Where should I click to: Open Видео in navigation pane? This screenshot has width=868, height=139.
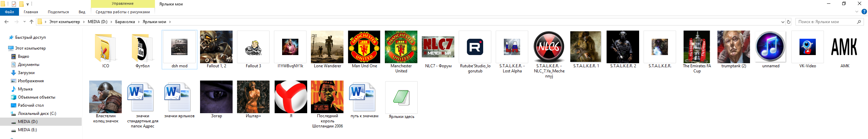(23, 56)
